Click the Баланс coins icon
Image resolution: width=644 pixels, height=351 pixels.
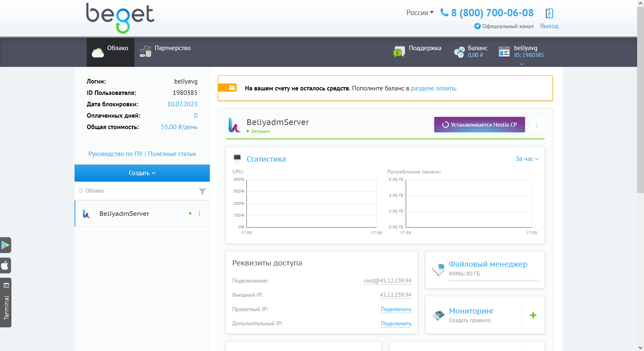tap(459, 52)
